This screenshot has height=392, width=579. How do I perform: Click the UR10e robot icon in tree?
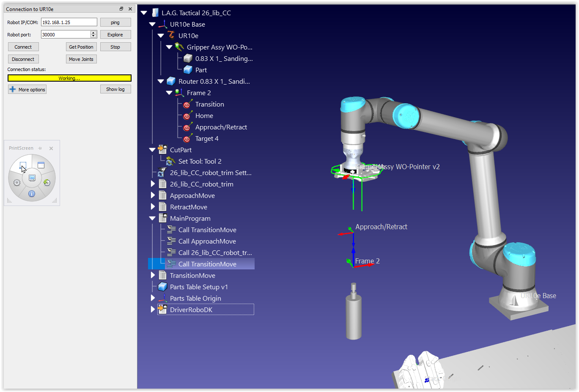(171, 36)
